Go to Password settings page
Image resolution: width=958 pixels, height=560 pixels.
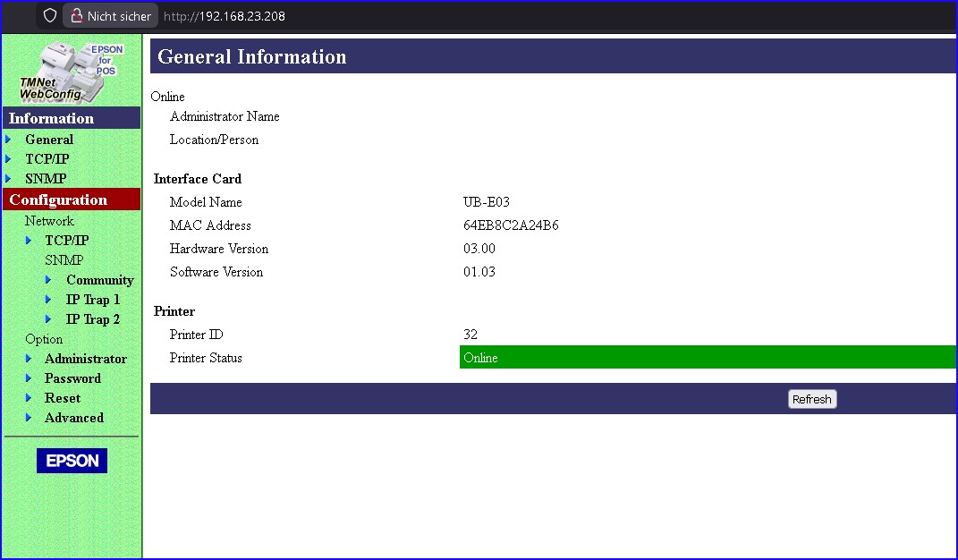pos(72,378)
